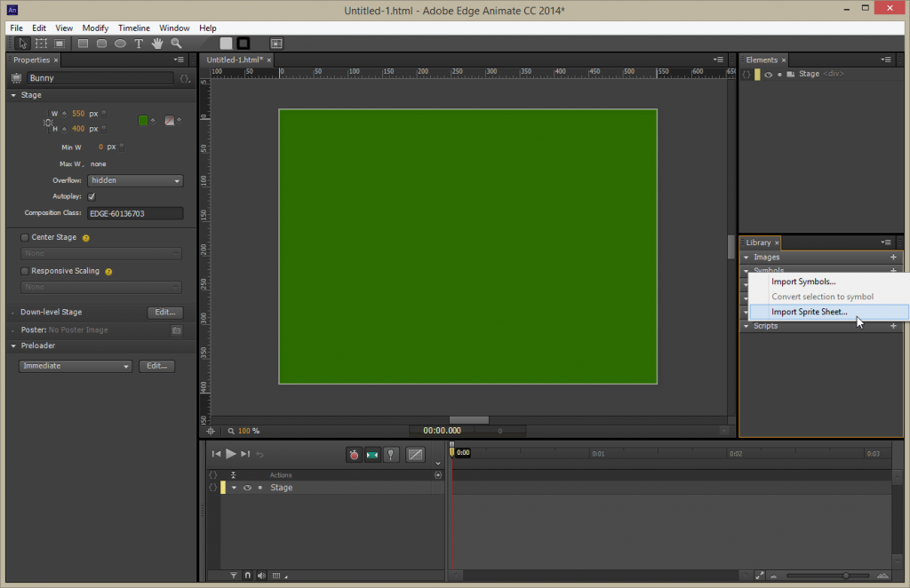Select the Rounded Rectangle tool
The height and width of the screenshot is (588, 910).
coord(101,44)
